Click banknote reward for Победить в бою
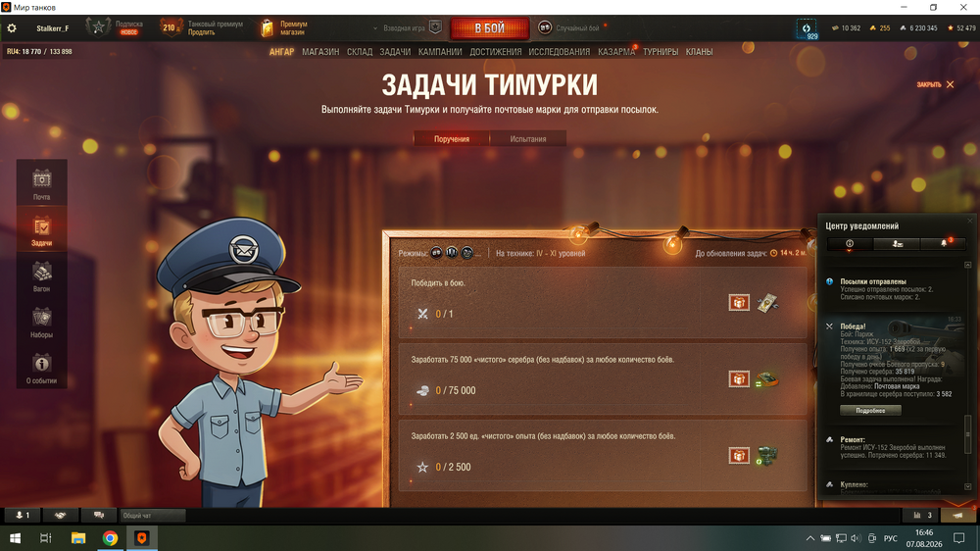 pos(767,303)
